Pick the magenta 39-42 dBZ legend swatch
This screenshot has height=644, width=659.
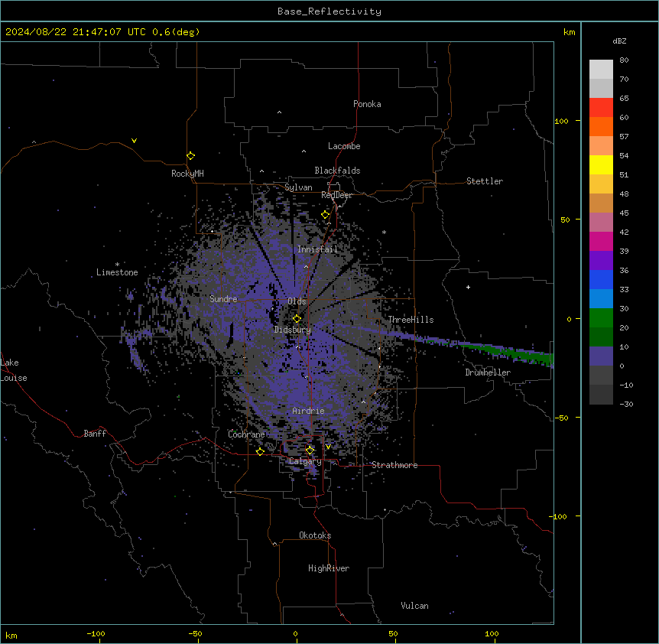601,241
